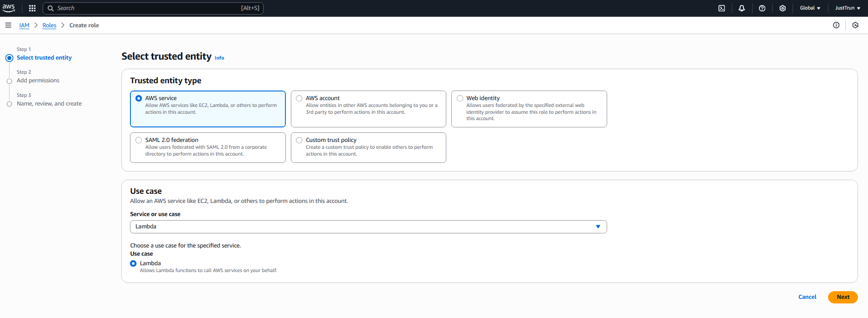The image size is (868, 318).
Task: Click 'Choose a use case for the specified service' text
Action: coord(185,246)
